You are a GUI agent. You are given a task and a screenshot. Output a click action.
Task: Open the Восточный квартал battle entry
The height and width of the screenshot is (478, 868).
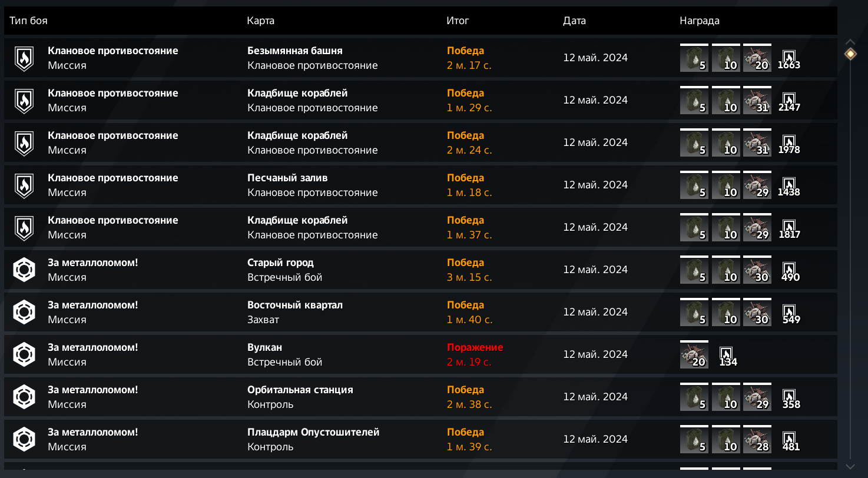(294, 306)
